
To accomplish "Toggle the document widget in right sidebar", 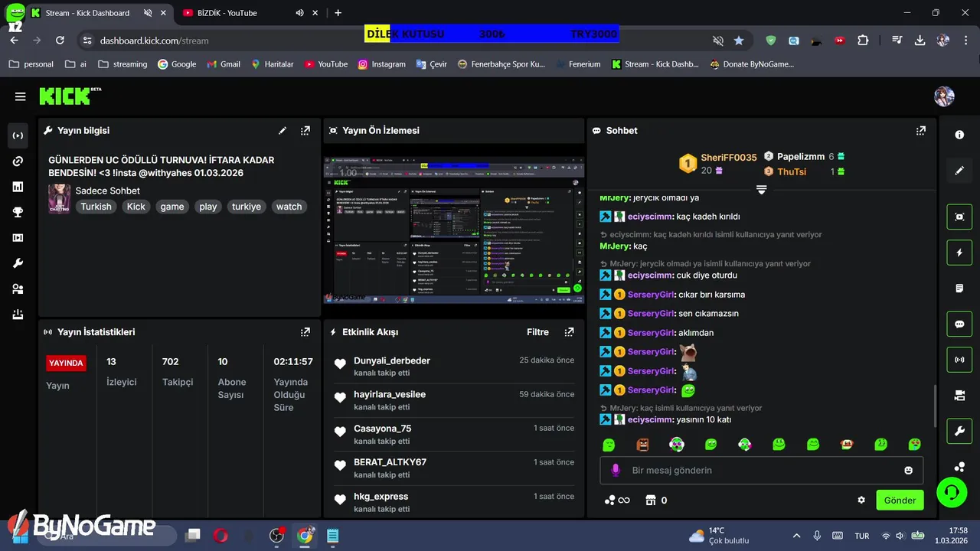I will 959,289.
